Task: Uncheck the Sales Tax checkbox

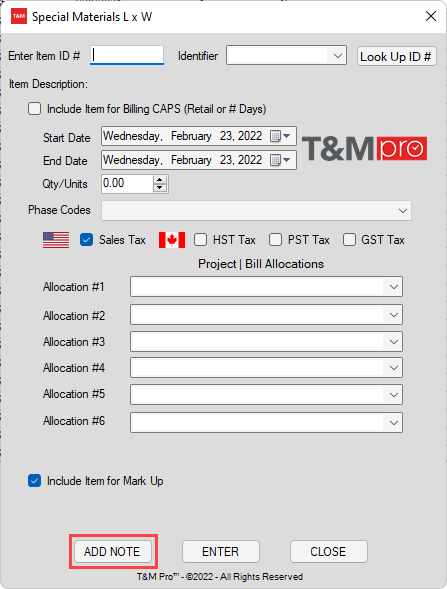Action: 86,240
